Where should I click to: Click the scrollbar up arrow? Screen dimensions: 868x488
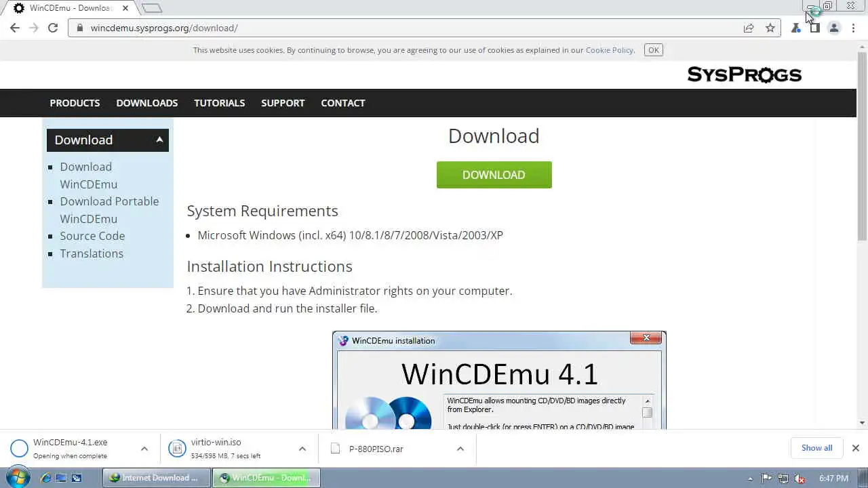[862, 45]
